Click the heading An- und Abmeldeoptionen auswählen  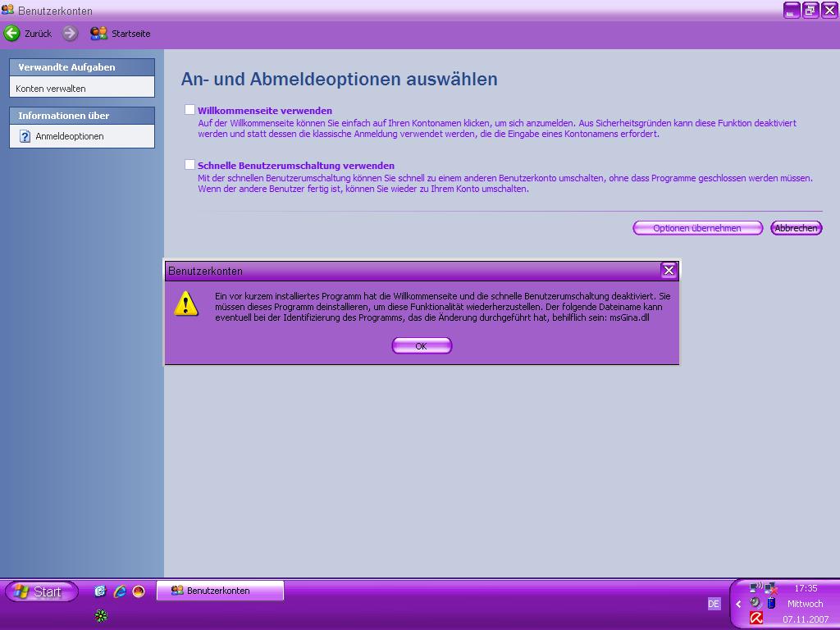(339, 79)
